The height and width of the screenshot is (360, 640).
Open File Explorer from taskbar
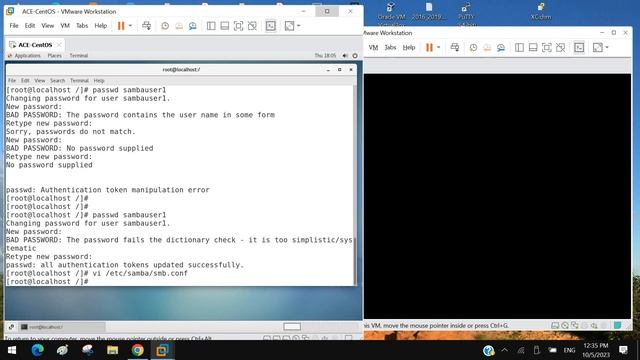coord(113,350)
